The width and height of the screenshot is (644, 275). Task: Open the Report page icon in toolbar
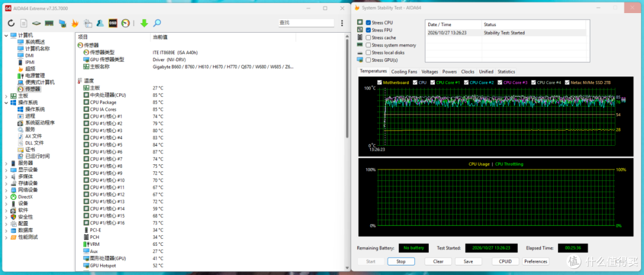[x=24, y=23]
